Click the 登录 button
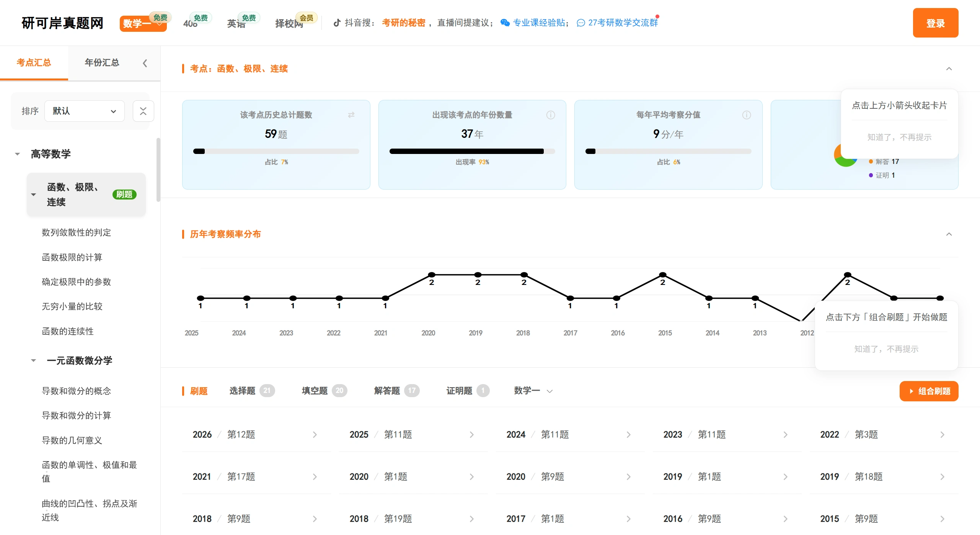The width and height of the screenshot is (980, 535). coord(935,23)
